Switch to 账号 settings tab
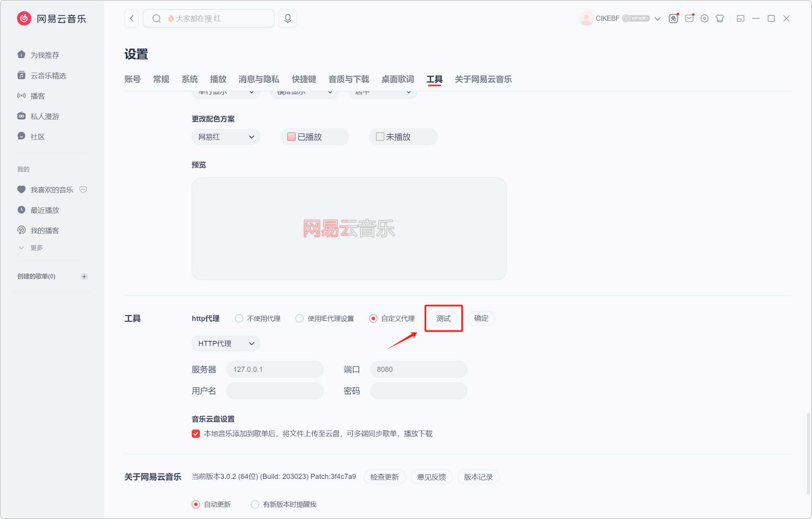 [x=133, y=79]
